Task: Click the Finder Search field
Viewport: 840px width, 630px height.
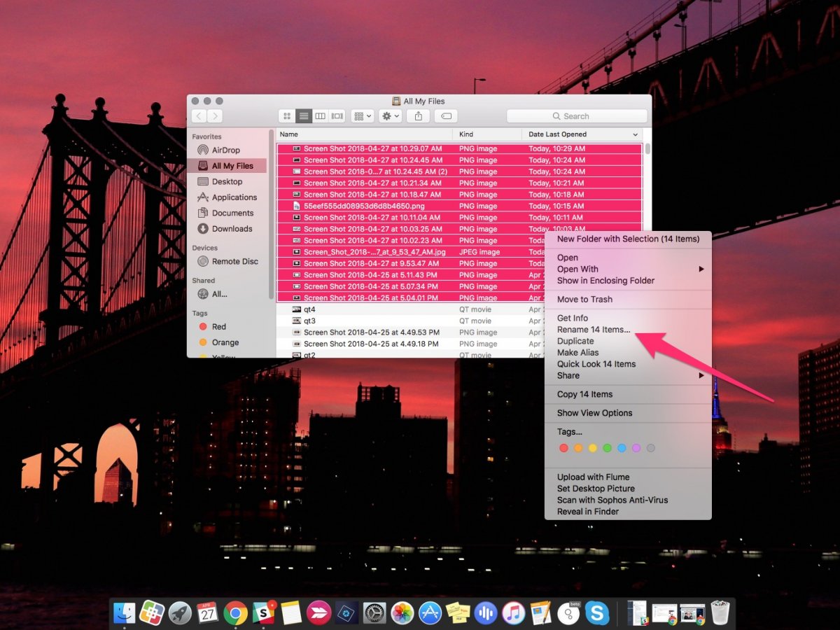Action: coord(577,116)
